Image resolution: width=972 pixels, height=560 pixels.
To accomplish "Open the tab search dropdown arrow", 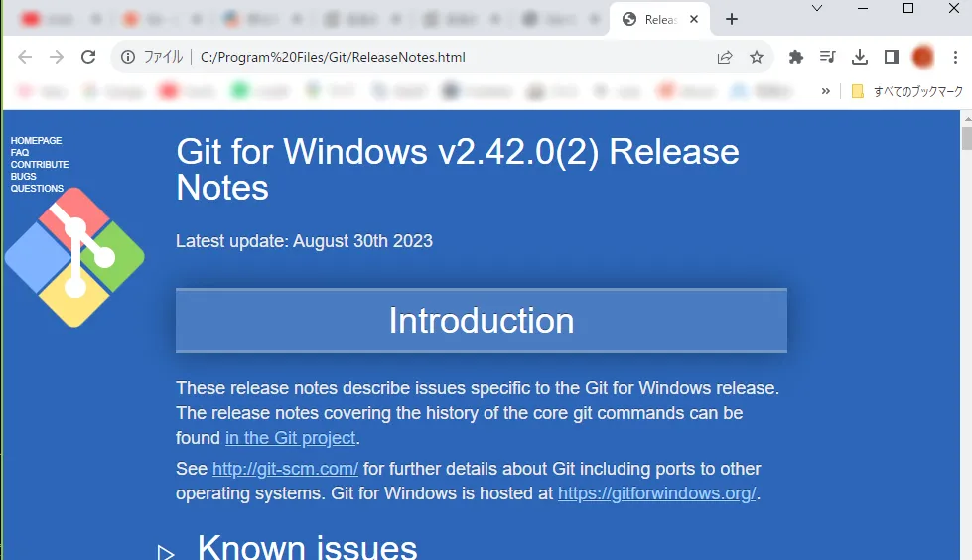I will [x=817, y=8].
